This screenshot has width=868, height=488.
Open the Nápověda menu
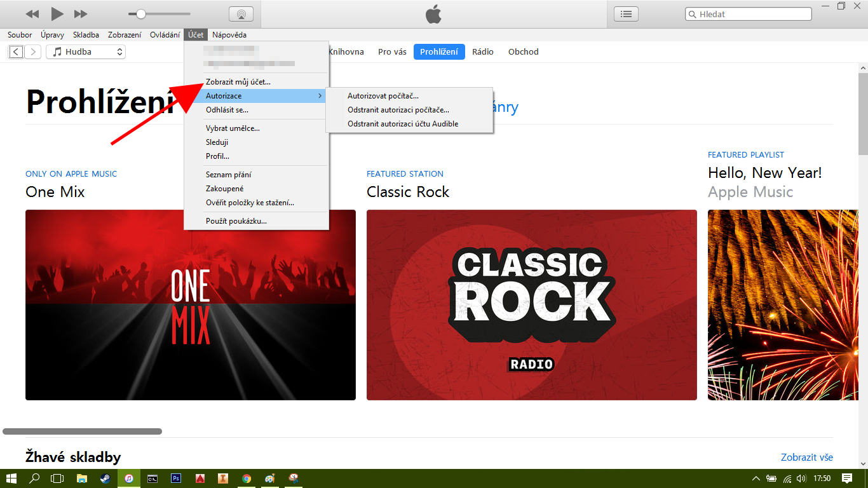[x=229, y=35]
